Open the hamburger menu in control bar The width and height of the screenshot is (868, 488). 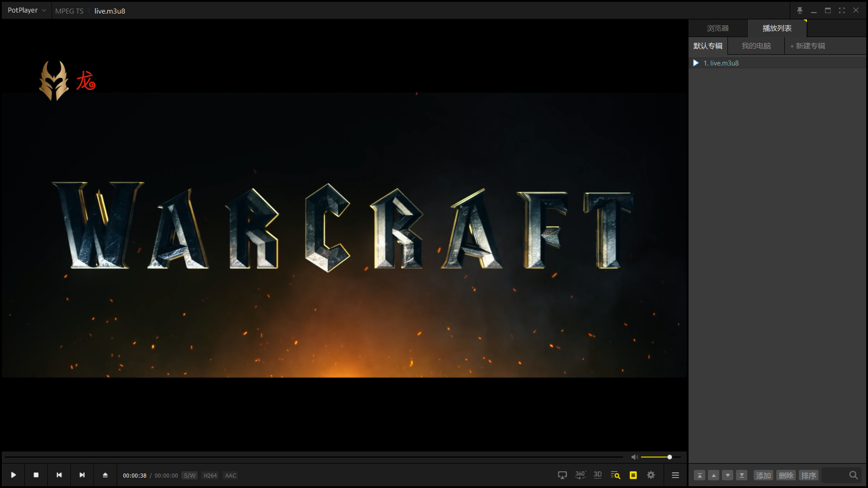click(675, 475)
